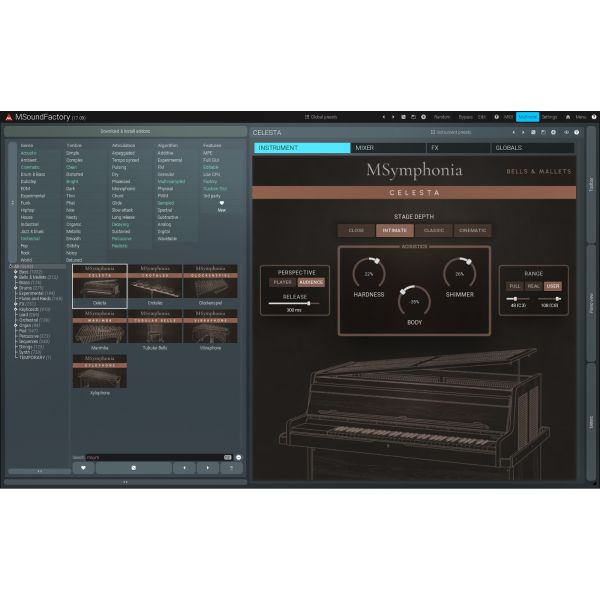Image resolution: width=600 pixels, height=600 pixels.
Task: Open the Instrument presets selector
Action: click(450, 132)
